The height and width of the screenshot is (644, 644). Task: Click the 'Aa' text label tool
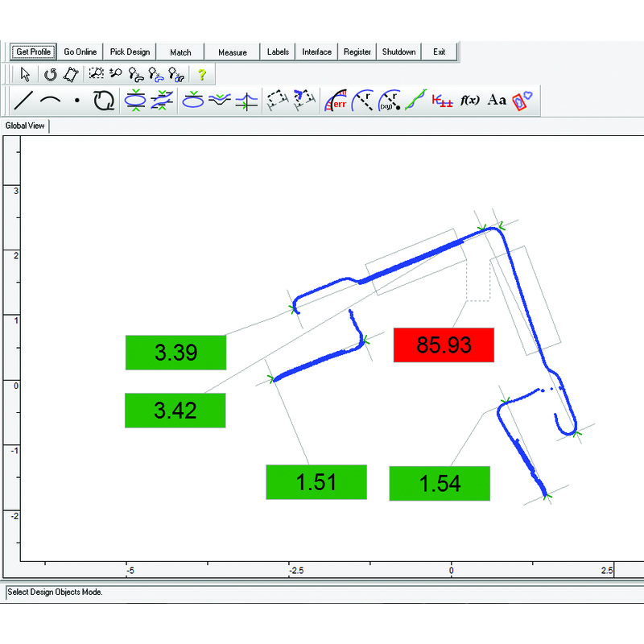pos(497,101)
